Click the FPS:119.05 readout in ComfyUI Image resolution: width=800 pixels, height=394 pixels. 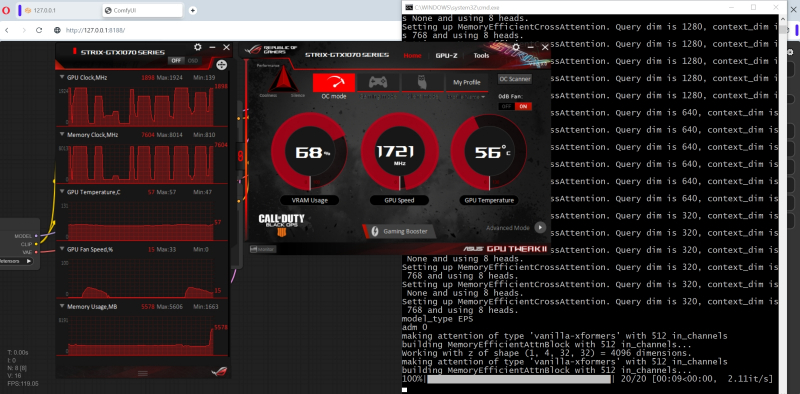[23, 383]
